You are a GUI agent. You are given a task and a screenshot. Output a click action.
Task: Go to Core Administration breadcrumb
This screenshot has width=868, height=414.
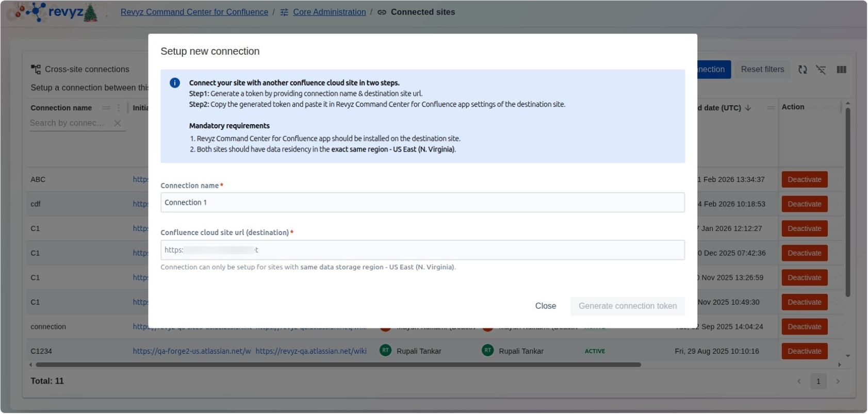pos(329,12)
